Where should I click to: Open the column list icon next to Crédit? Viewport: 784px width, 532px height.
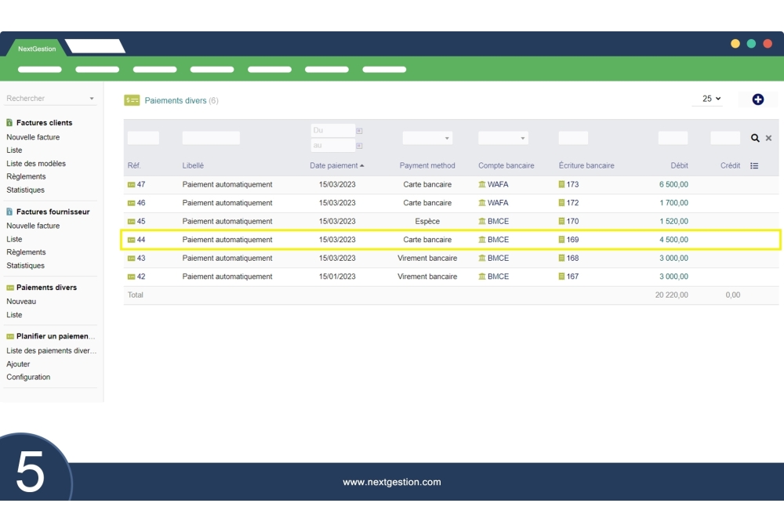pos(755,165)
